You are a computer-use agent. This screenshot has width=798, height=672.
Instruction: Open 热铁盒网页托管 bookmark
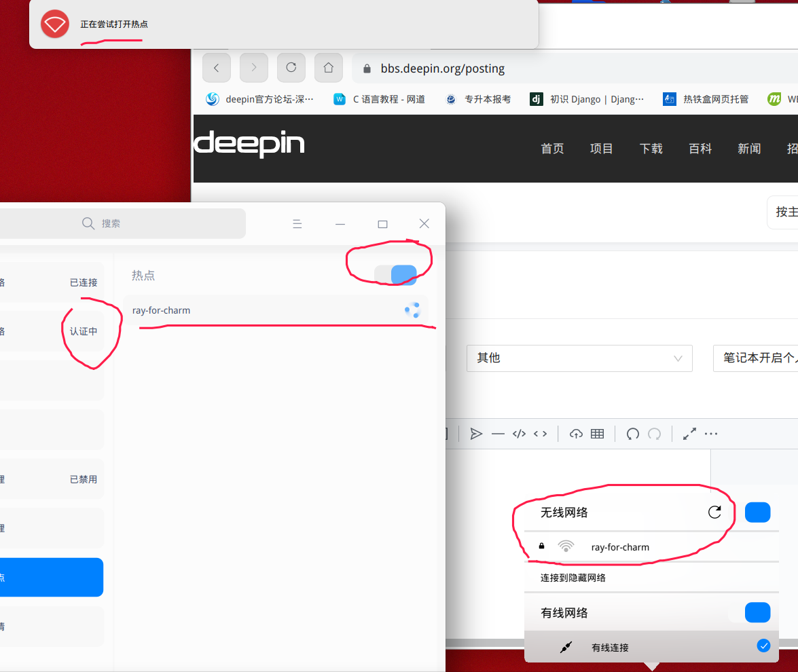coord(706,99)
